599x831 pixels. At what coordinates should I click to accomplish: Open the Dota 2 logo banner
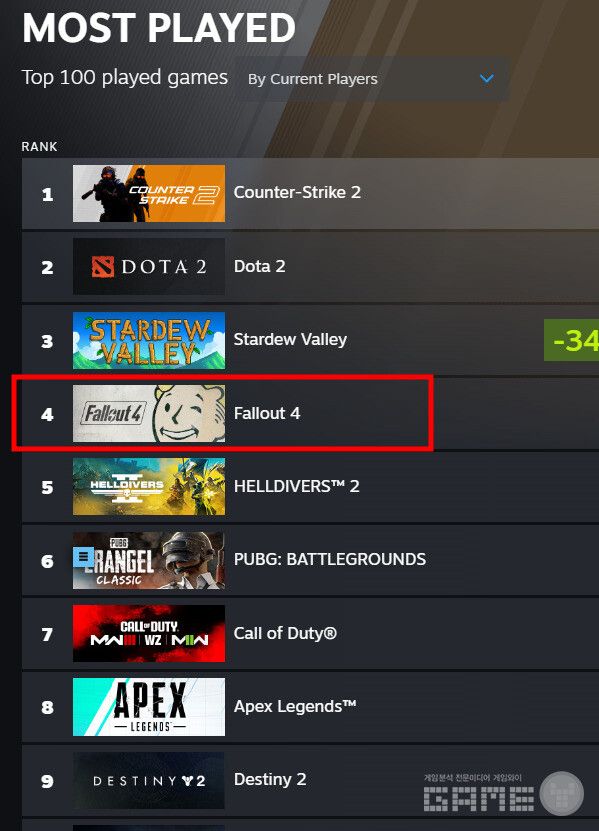148,266
